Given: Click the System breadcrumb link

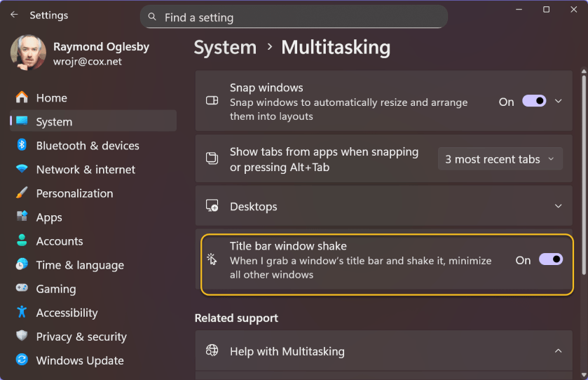Looking at the screenshot, I should (225, 48).
